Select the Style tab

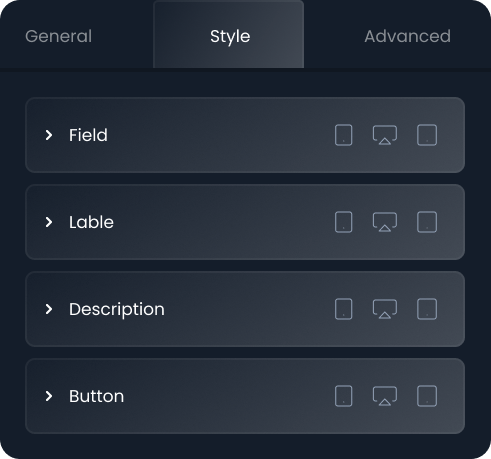click(x=229, y=35)
